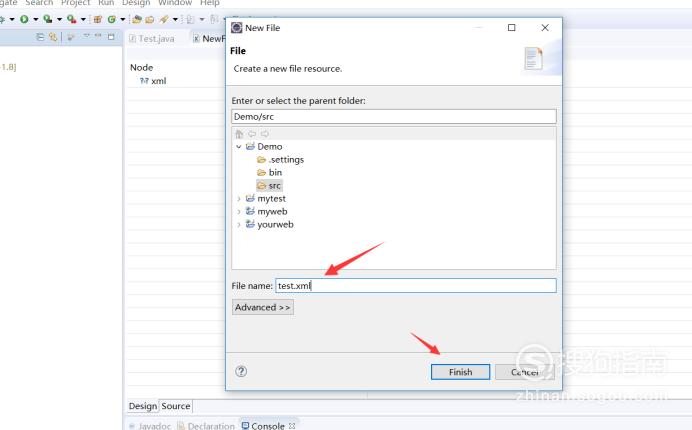Click the Forward arrow above folder tree

pyautogui.click(x=264, y=134)
